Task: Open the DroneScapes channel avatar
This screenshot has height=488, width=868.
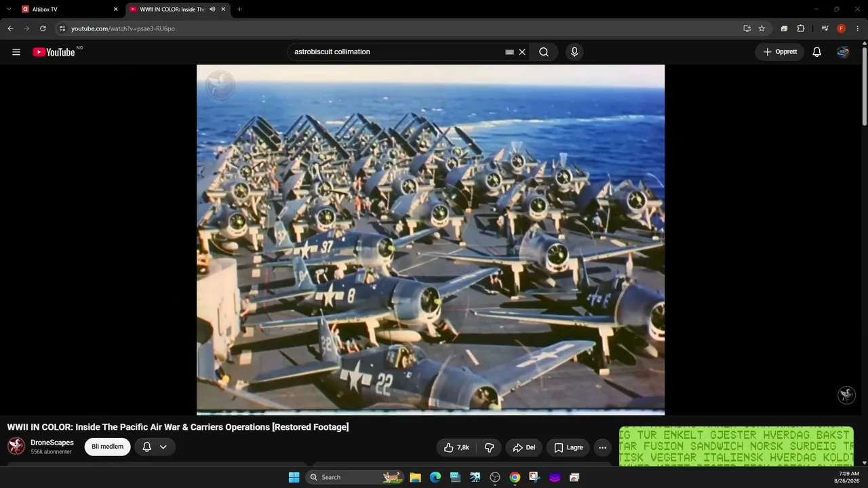Action: (x=16, y=446)
